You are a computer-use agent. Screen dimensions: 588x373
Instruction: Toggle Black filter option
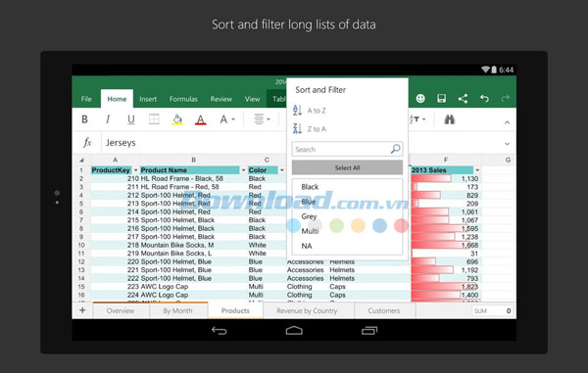310,187
